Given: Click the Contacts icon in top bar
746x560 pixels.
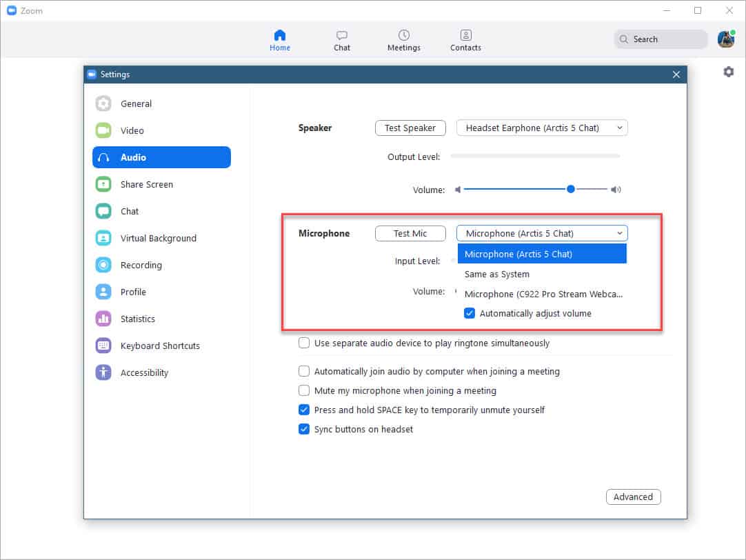Looking at the screenshot, I should [x=466, y=34].
